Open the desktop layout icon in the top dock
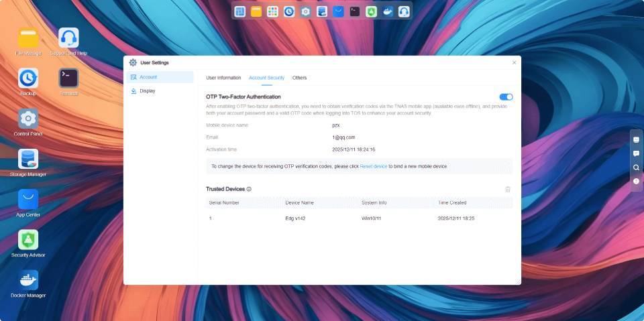 pos(240,11)
